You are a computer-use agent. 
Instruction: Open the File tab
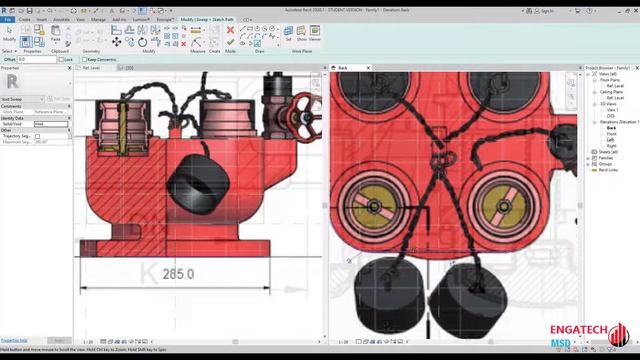(8, 19)
